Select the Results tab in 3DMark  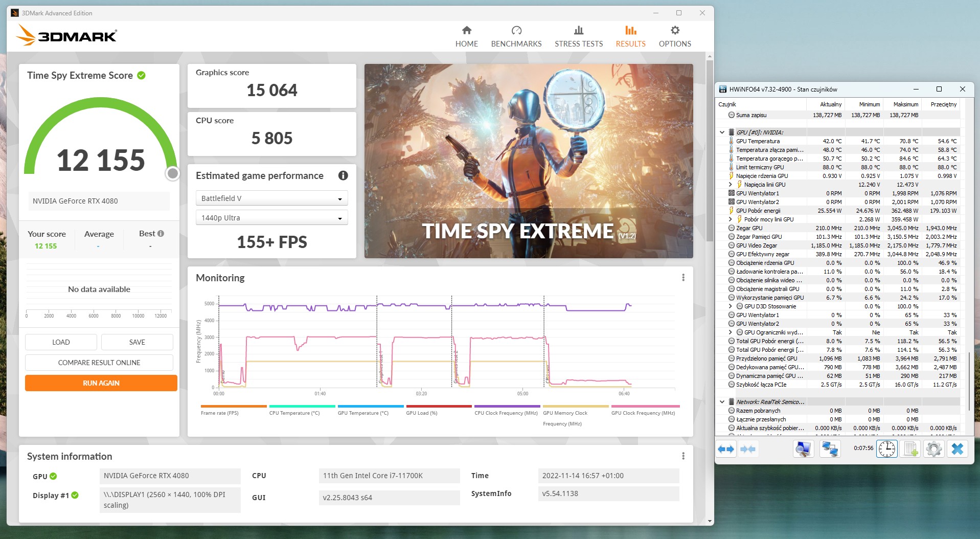coord(630,36)
